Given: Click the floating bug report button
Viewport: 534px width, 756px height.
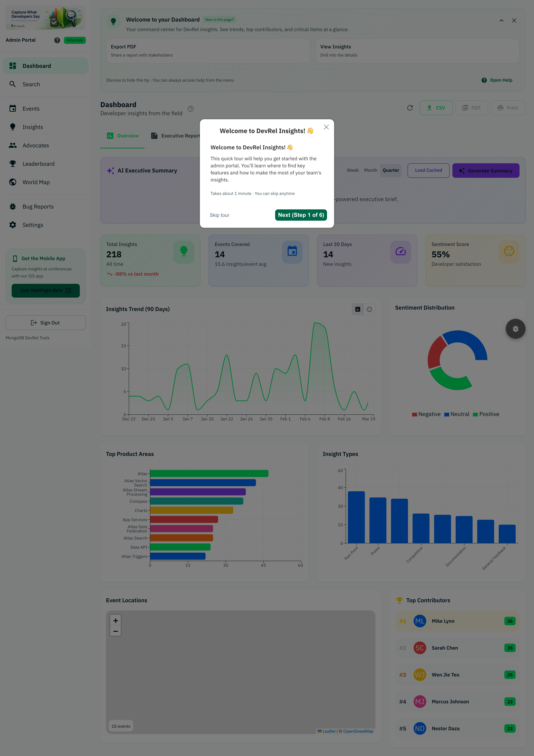Looking at the screenshot, I should click(515, 328).
